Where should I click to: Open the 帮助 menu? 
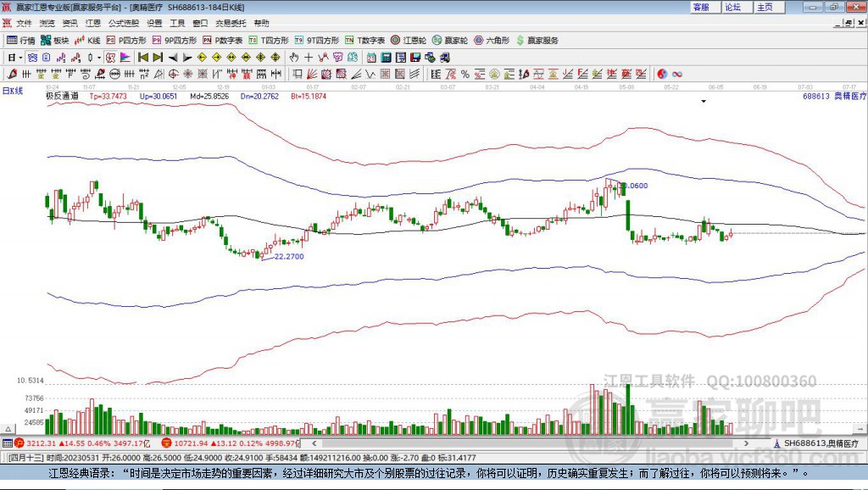pyautogui.click(x=261, y=23)
